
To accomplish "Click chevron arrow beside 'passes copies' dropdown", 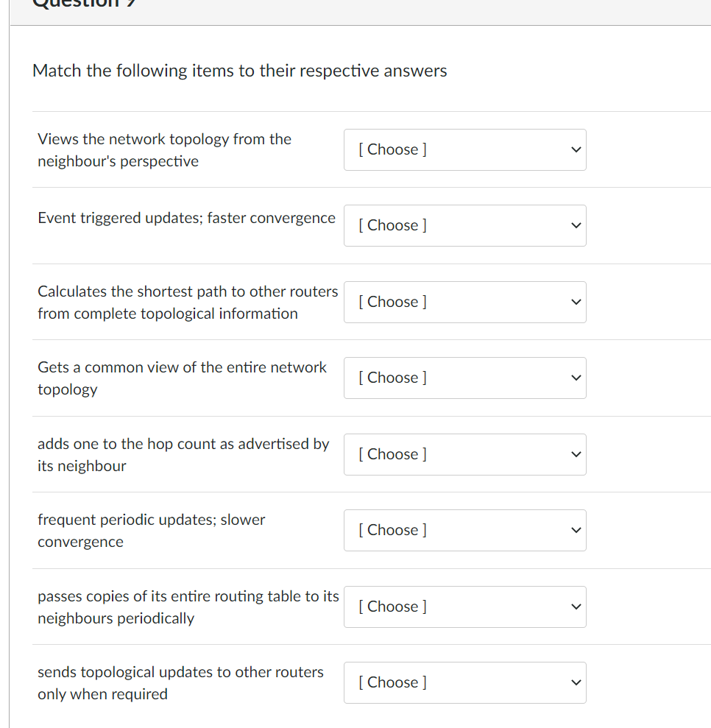I will point(576,607).
